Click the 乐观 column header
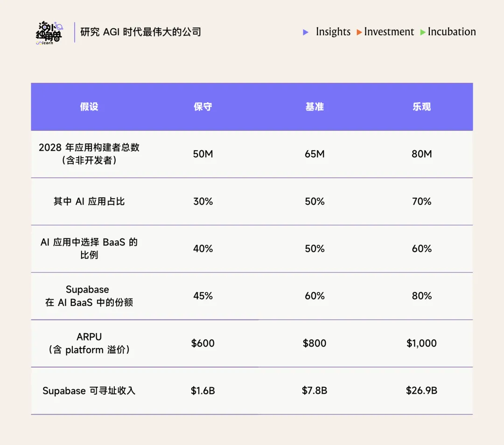Viewport: 504px width, 445px height. point(421,107)
